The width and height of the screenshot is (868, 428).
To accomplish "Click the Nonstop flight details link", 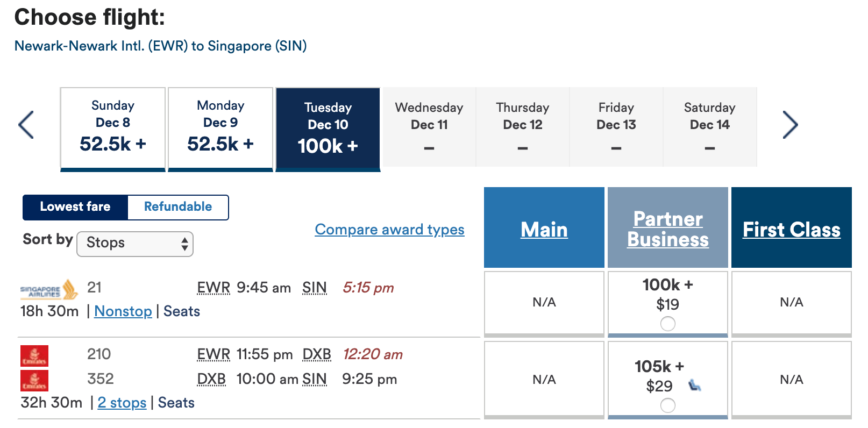I will [123, 311].
